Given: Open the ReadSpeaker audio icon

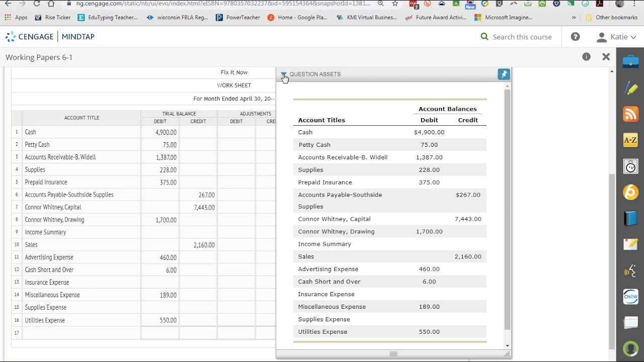Looking at the screenshot, I should (630, 270).
